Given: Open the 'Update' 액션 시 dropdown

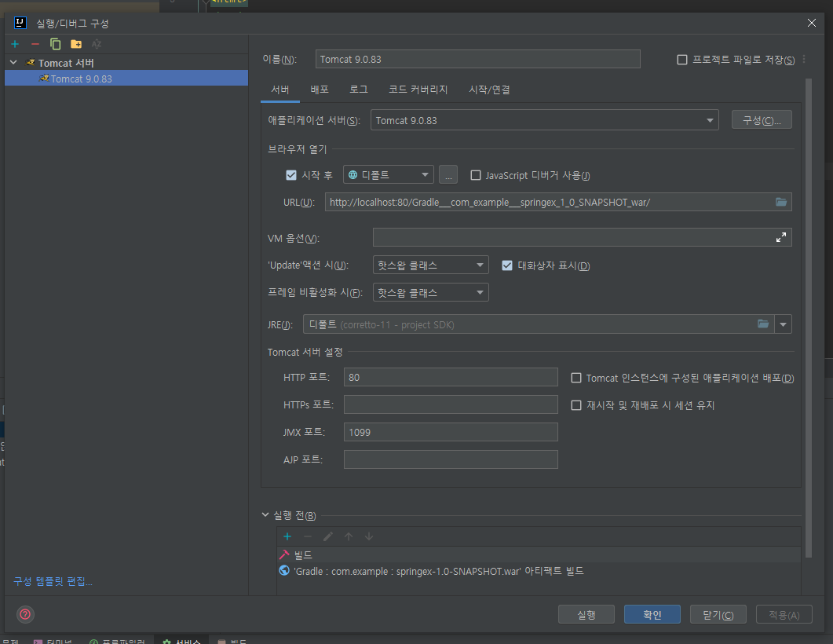Looking at the screenshot, I should pyautogui.click(x=430, y=265).
